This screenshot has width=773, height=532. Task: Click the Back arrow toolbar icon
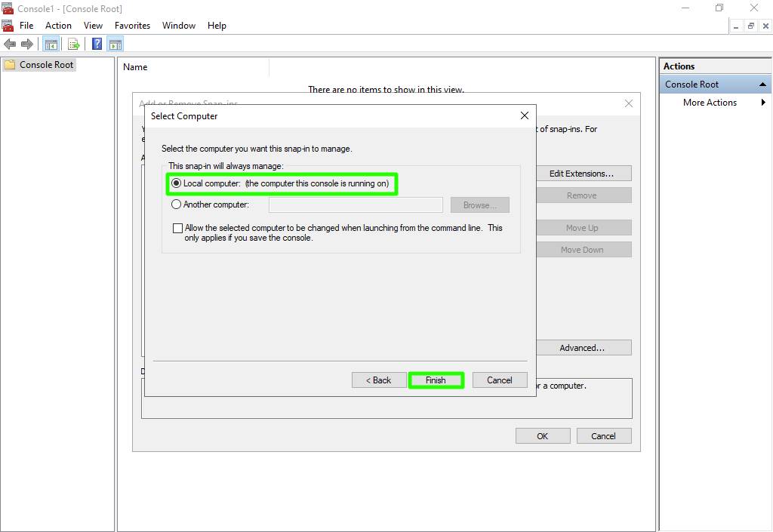pyautogui.click(x=10, y=44)
